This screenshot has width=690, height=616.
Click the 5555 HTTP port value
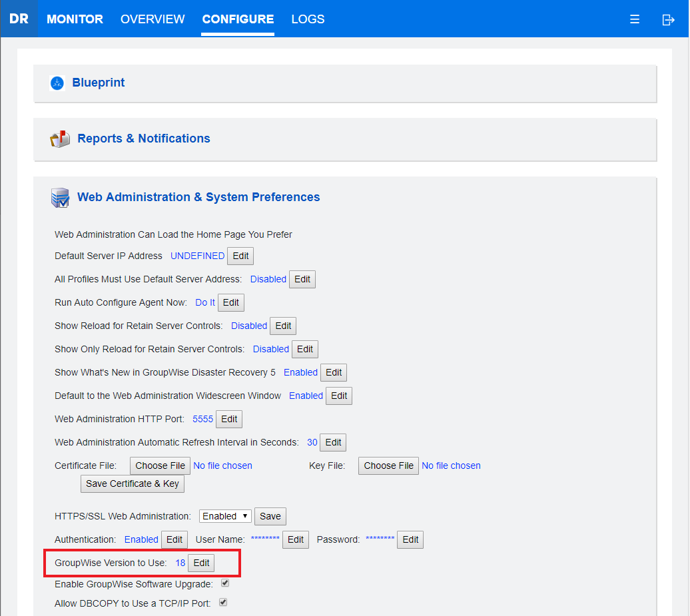click(x=202, y=420)
